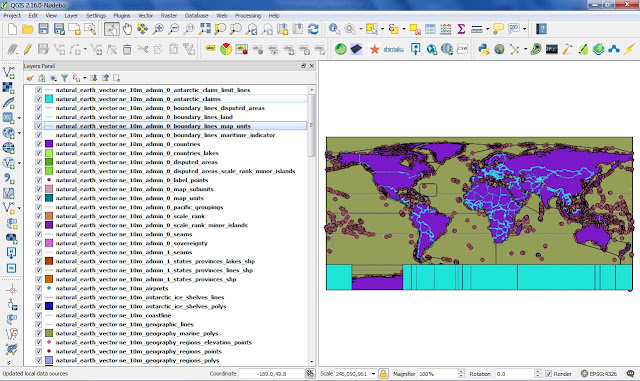This screenshot has width=640, height=381.
Task: Toggle the 10m_coastline layer checkbox
Action: click(38, 315)
